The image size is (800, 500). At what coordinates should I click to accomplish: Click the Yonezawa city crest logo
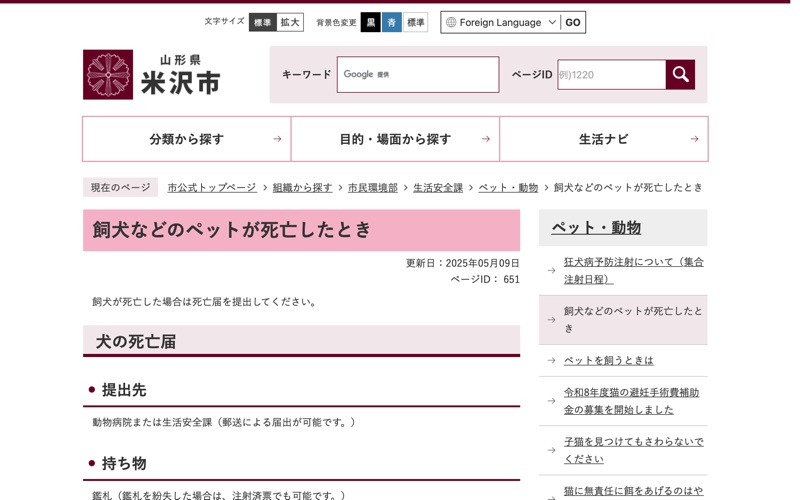pyautogui.click(x=108, y=74)
